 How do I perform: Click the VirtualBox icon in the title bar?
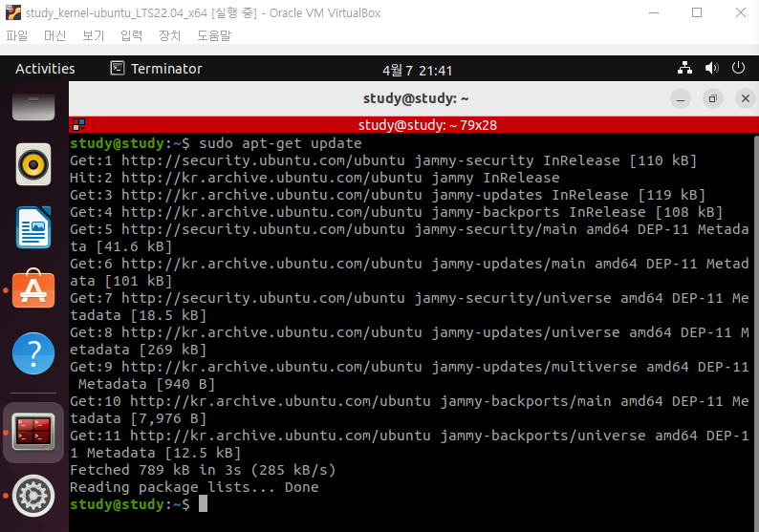[13, 12]
